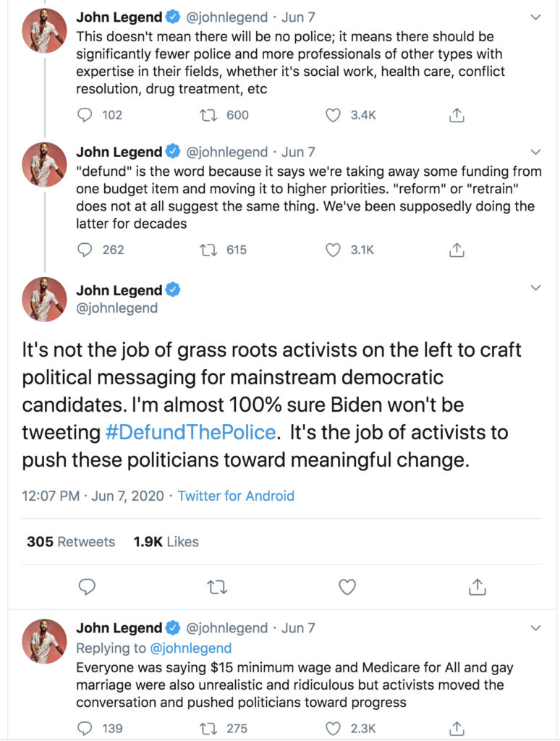Screen dimensions: 560x741
Task: Tap the share icon on the main tweet
Action: (477, 586)
